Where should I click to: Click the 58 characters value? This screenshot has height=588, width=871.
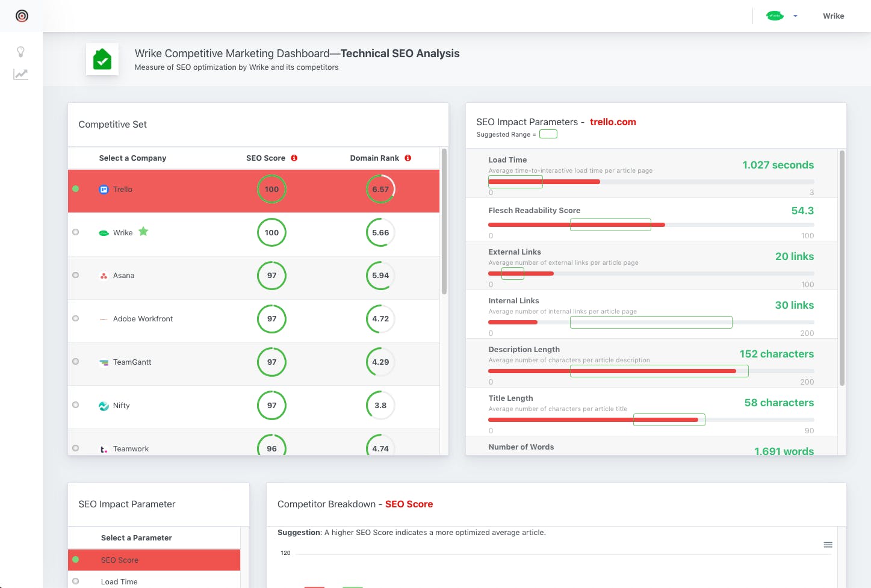[779, 403]
